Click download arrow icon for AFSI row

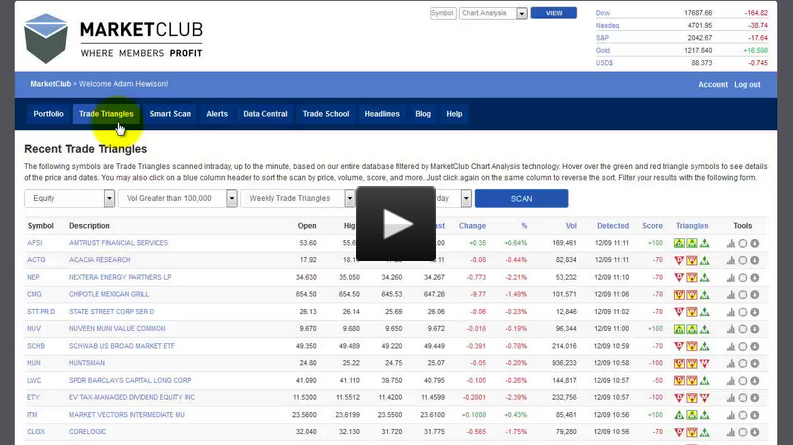point(755,243)
